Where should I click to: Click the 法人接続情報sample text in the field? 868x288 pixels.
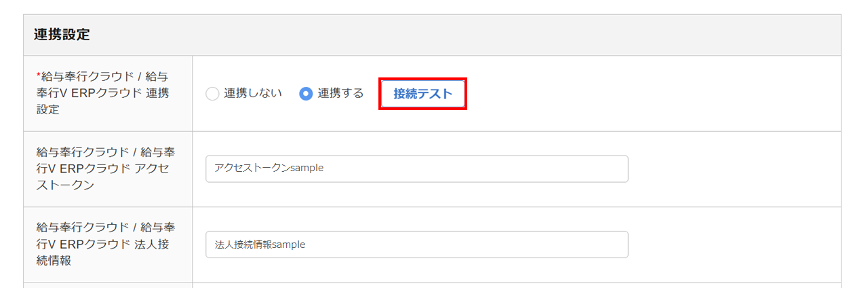(260, 245)
